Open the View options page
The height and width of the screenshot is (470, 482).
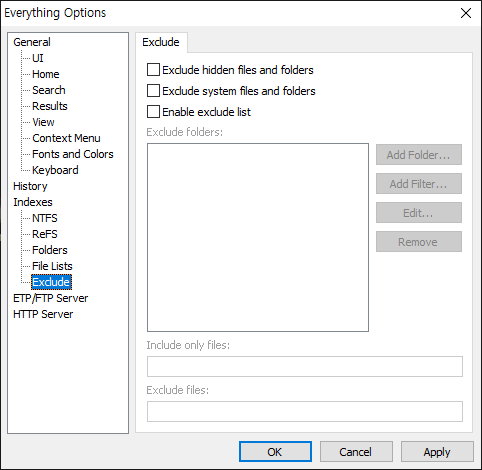[x=43, y=122]
